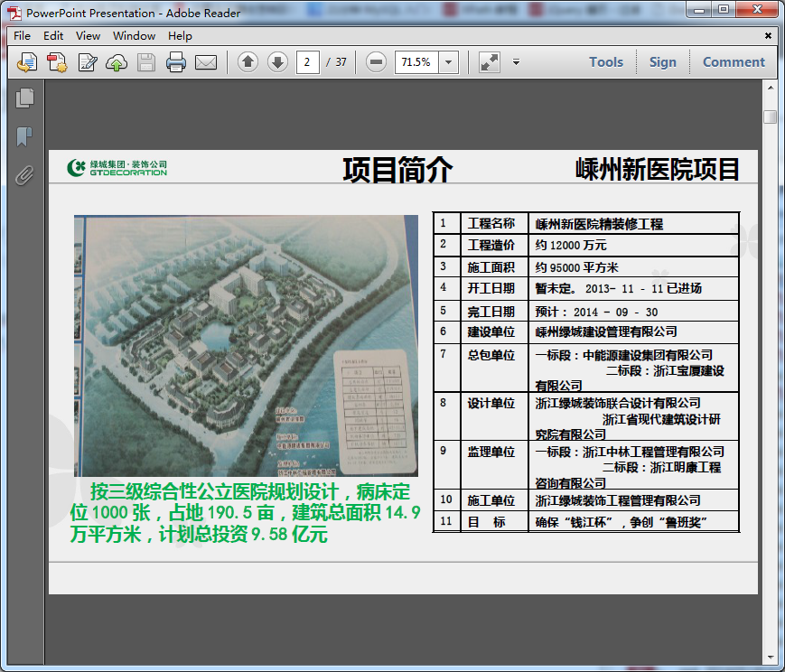Click the cell 预计: 2014 - 09 - 30

[634, 311]
